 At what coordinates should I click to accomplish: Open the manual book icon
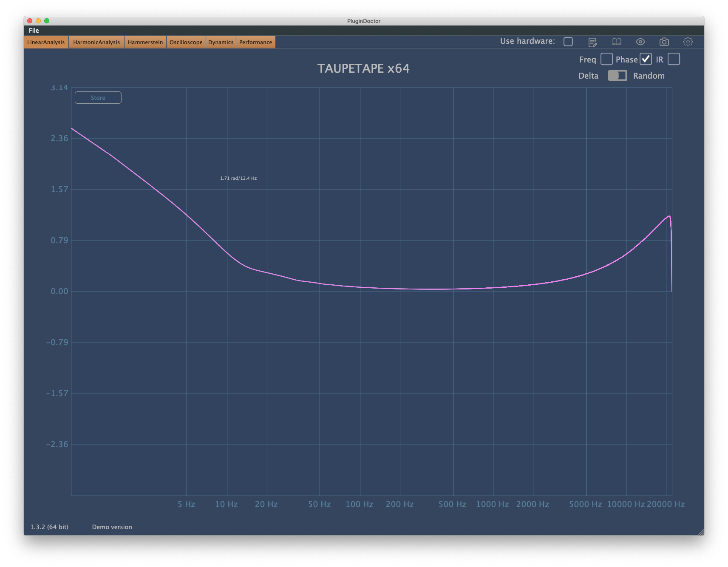[x=616, y=42]
